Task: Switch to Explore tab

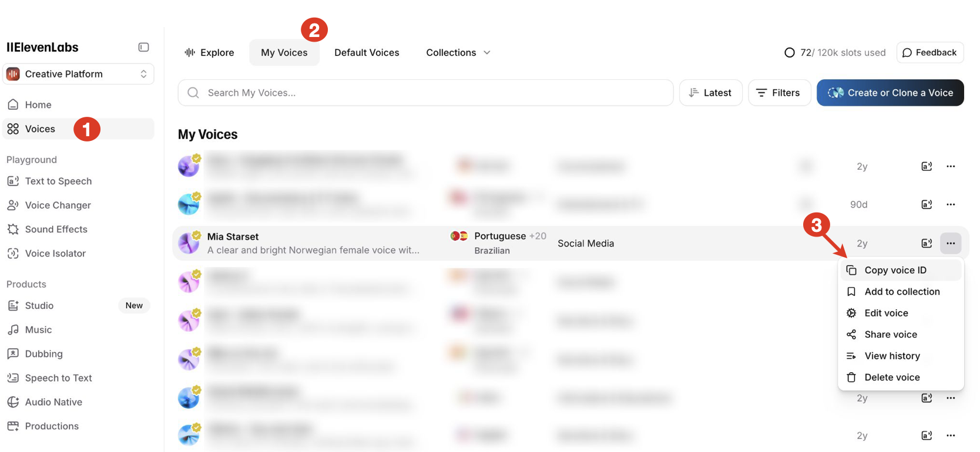Action: click(x=209, y=52)
